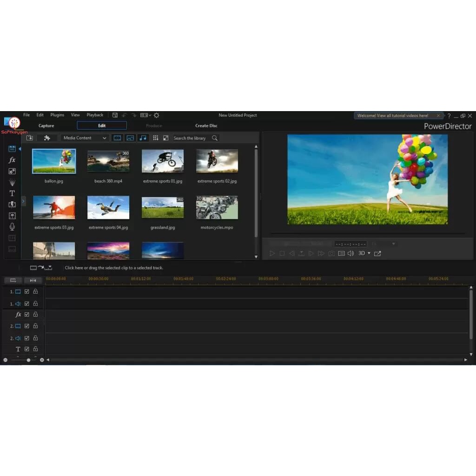The width and height of the screenshot is (476, 476).
Task: Toggle audio track 2 enable checkbox
Action: point(26,338)
